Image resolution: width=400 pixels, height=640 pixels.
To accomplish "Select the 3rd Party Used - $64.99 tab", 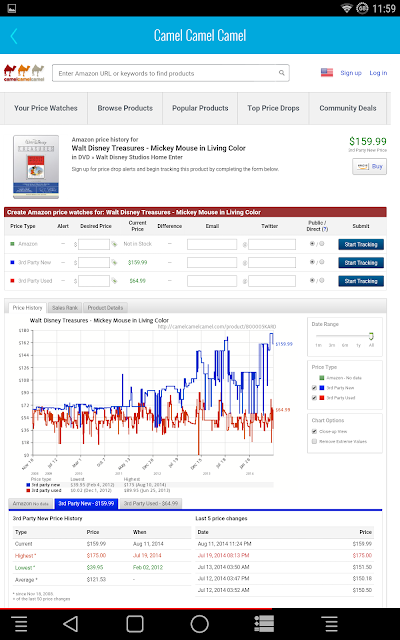I will coord(151,504).
